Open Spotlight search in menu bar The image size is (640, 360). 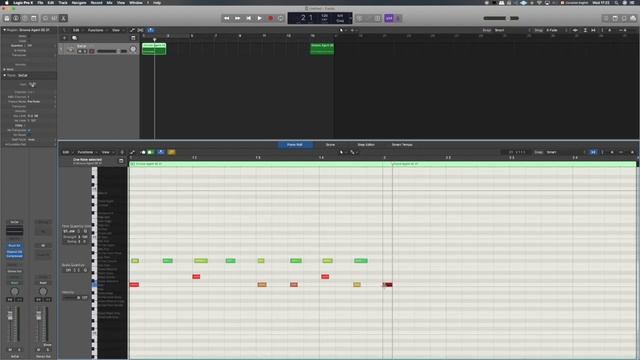(x=616, y=2)
